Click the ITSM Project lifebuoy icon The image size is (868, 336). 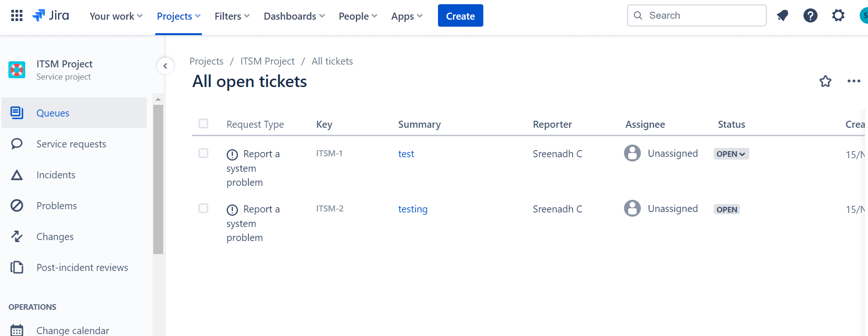17,70
